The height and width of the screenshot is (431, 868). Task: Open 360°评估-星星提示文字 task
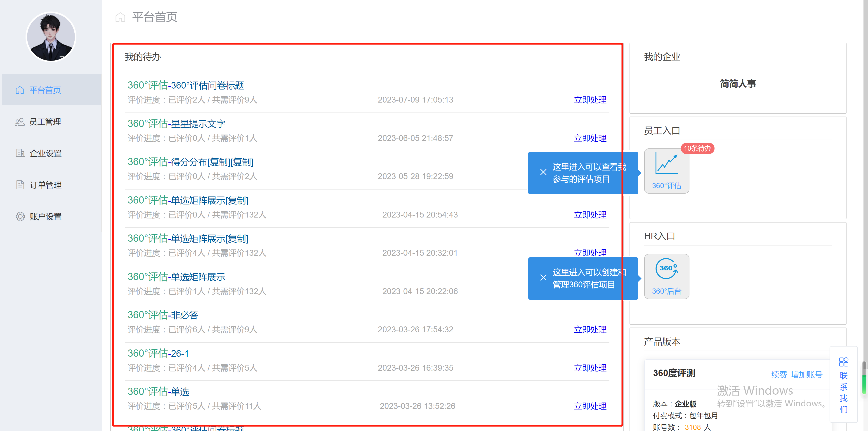[176, 124]
